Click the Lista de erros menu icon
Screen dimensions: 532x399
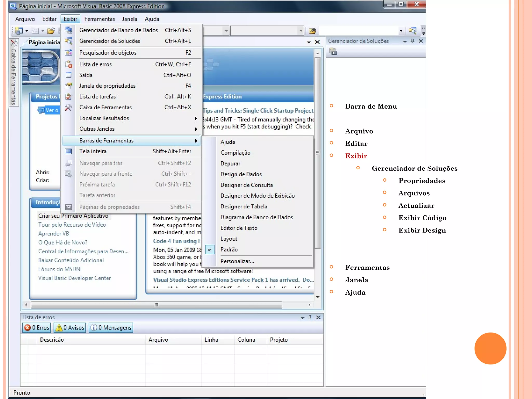coord(69,64)
